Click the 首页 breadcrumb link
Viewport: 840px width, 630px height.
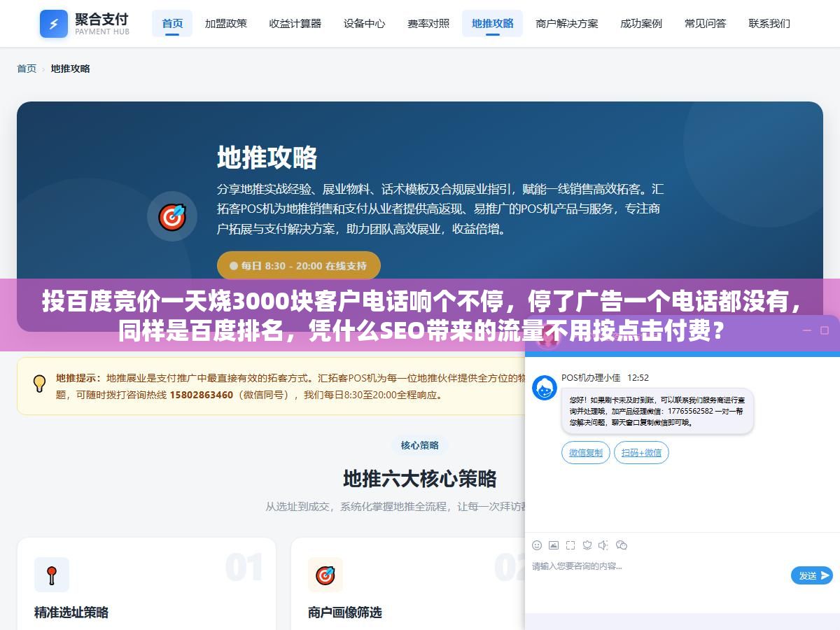[27, 69]
